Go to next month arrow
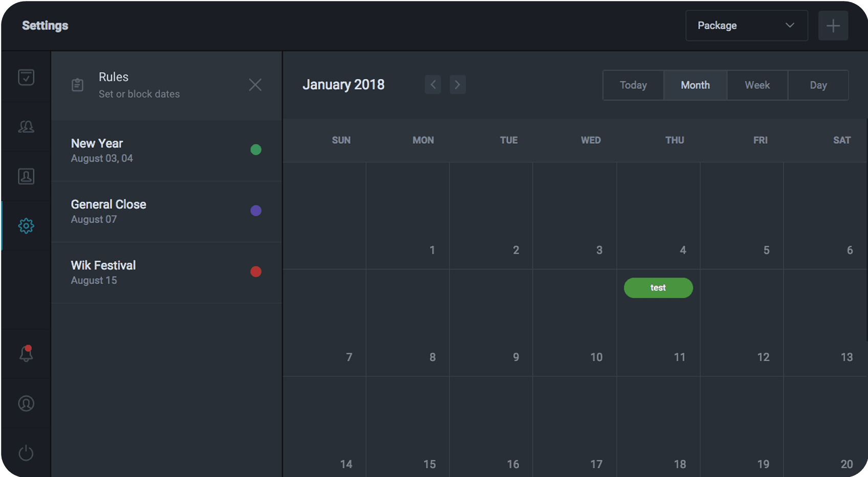Screen dimensions: 868x477 tap(458, 85)
